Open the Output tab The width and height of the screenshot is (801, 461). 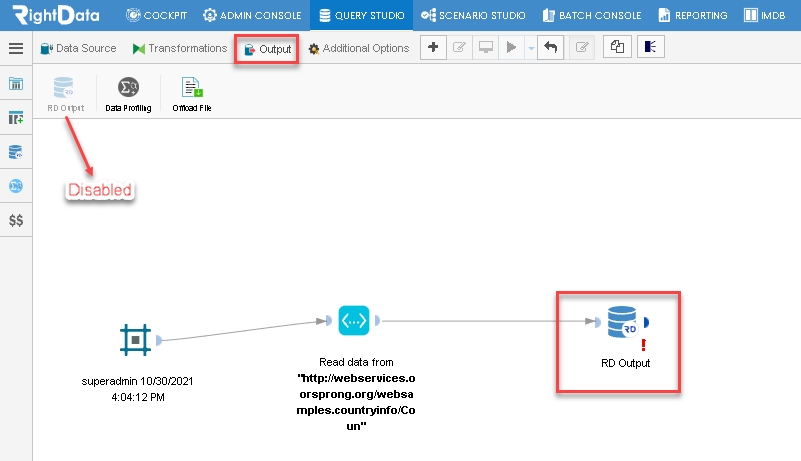point(267,49)
